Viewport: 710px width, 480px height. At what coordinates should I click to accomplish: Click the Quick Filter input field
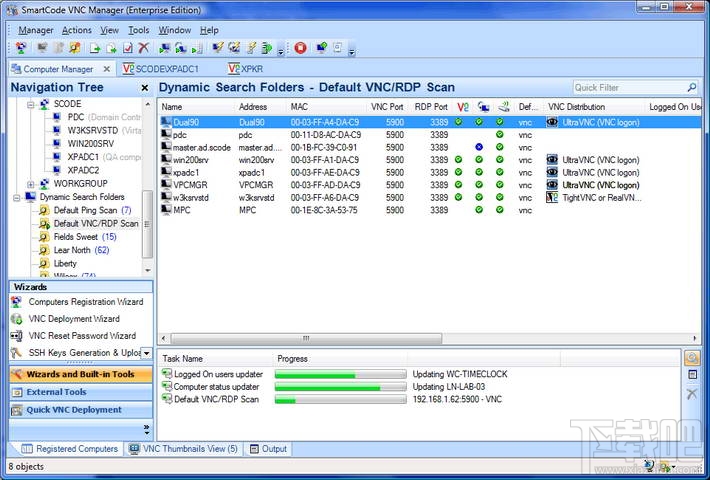629,87
